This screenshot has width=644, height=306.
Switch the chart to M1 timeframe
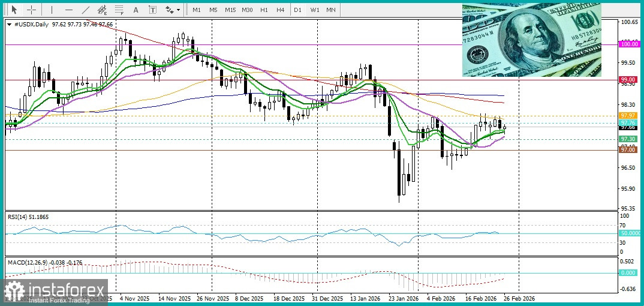pos(197,10)
